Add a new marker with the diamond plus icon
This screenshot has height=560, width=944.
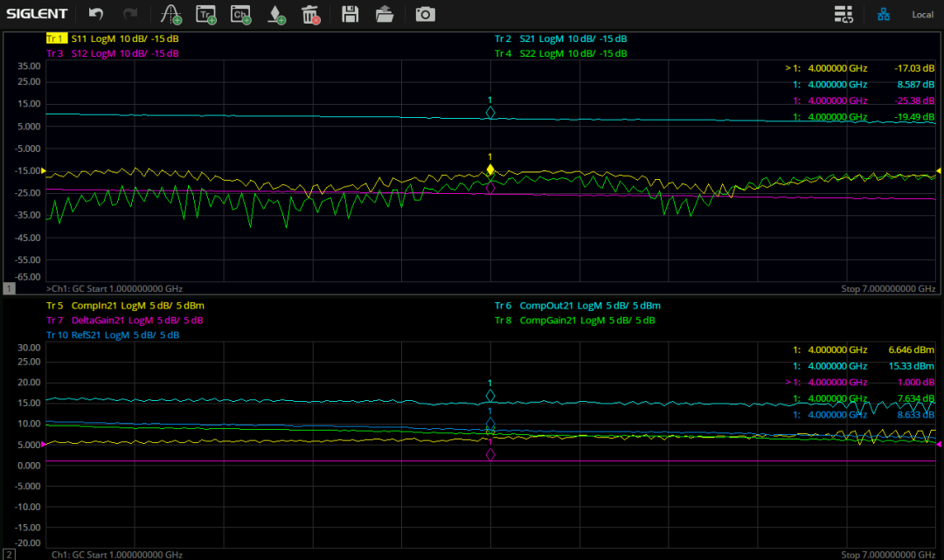coord(276,14)
